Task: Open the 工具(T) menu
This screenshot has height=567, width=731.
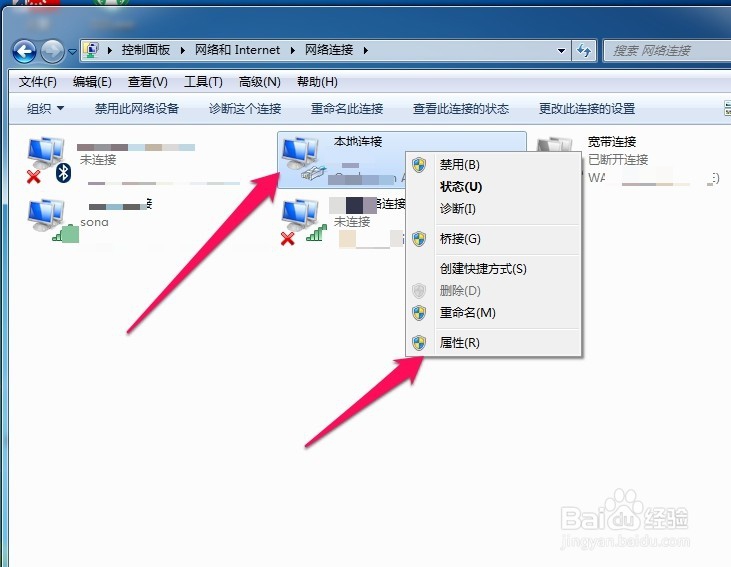Action: point(203,82)
